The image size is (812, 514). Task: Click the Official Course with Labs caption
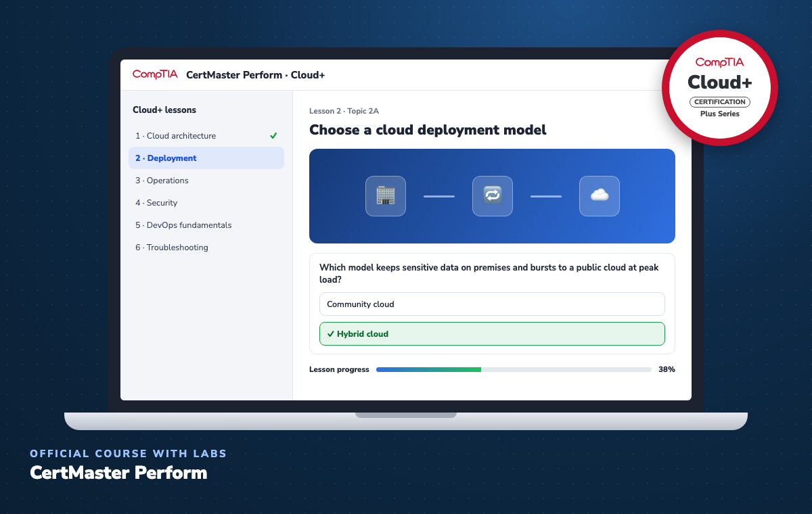[x=129, y=454]
